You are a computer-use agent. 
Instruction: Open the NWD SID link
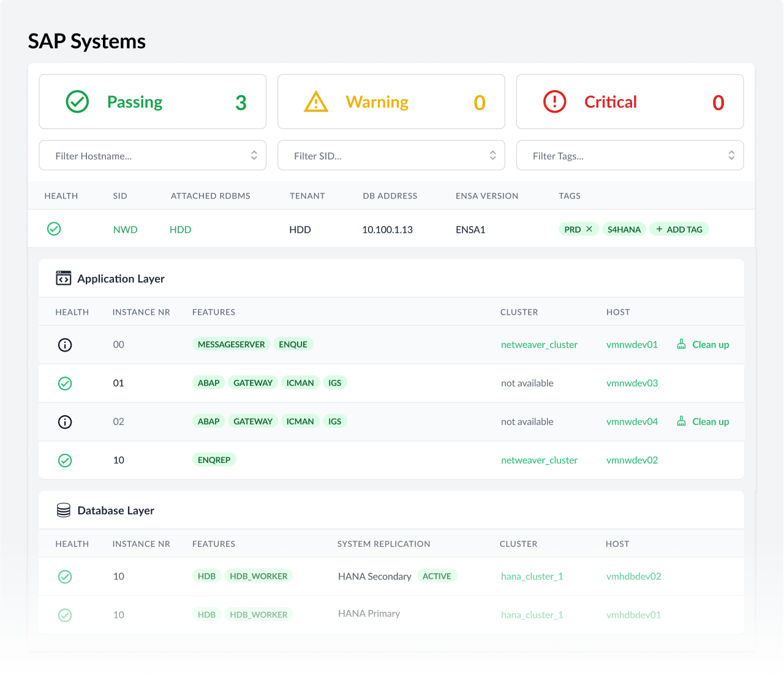125,230
